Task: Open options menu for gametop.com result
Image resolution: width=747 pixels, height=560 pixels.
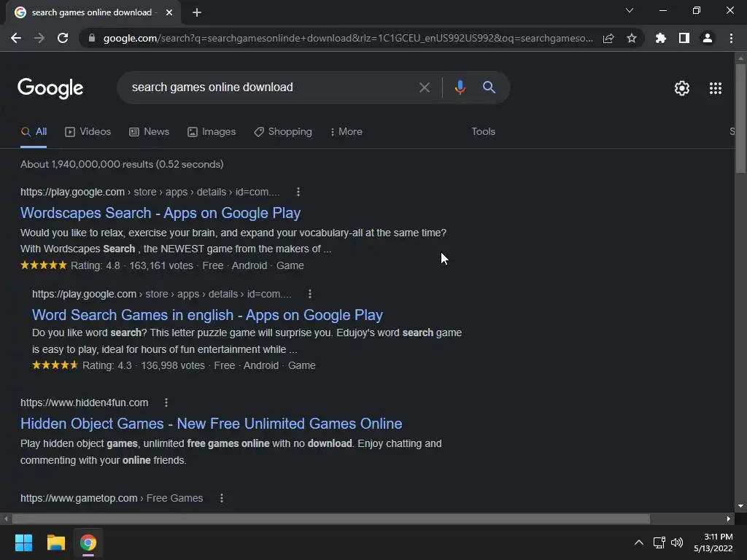Action: (x=222, y=498)
